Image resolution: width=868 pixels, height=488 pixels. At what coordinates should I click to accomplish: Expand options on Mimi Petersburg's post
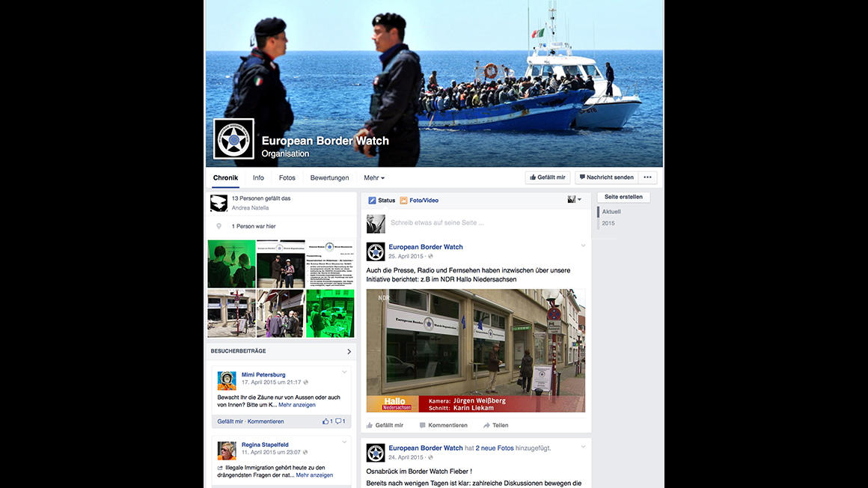click(344, 372)
